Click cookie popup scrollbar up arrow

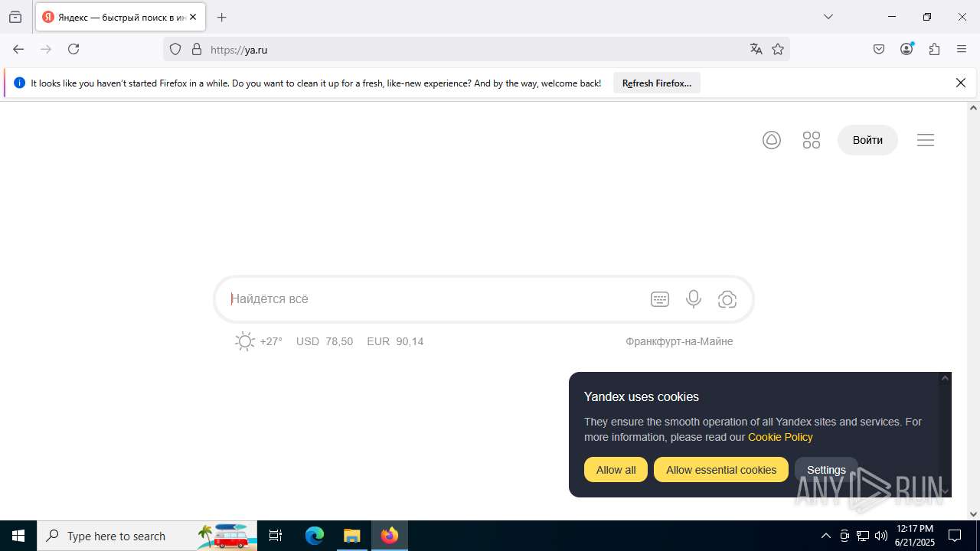[945, 378]
